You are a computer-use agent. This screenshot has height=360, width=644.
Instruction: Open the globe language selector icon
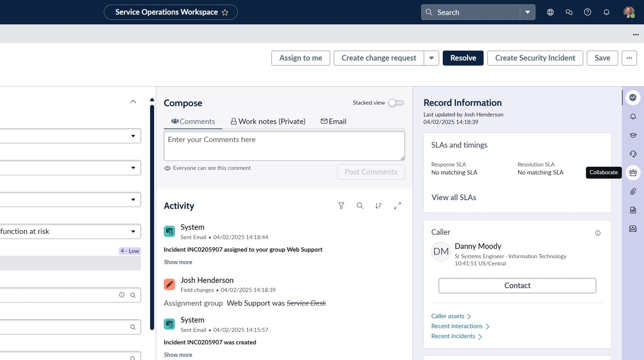[550, 12]
